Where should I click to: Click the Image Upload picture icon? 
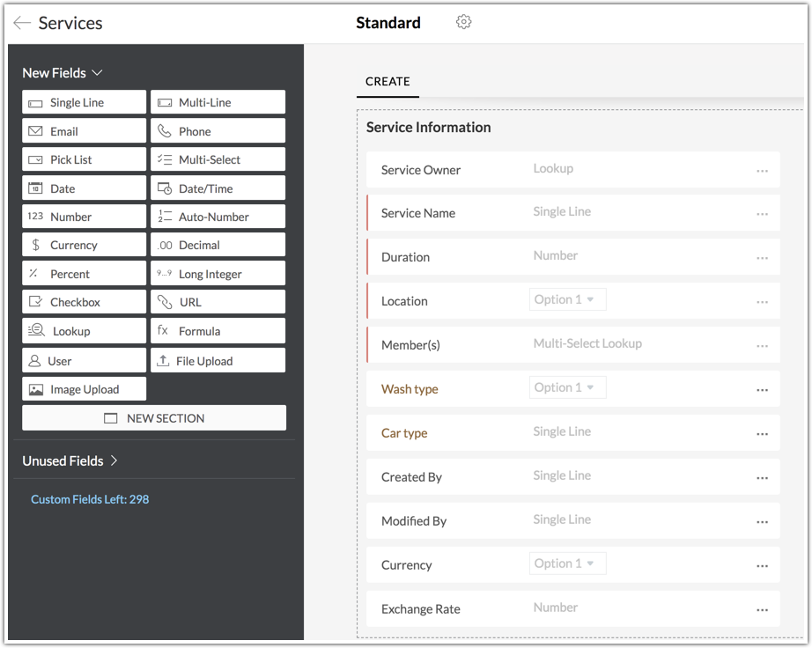(x=35, y=389)
